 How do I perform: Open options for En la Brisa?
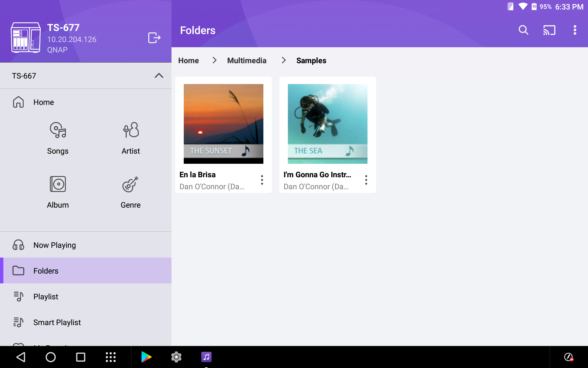[262, 180]
